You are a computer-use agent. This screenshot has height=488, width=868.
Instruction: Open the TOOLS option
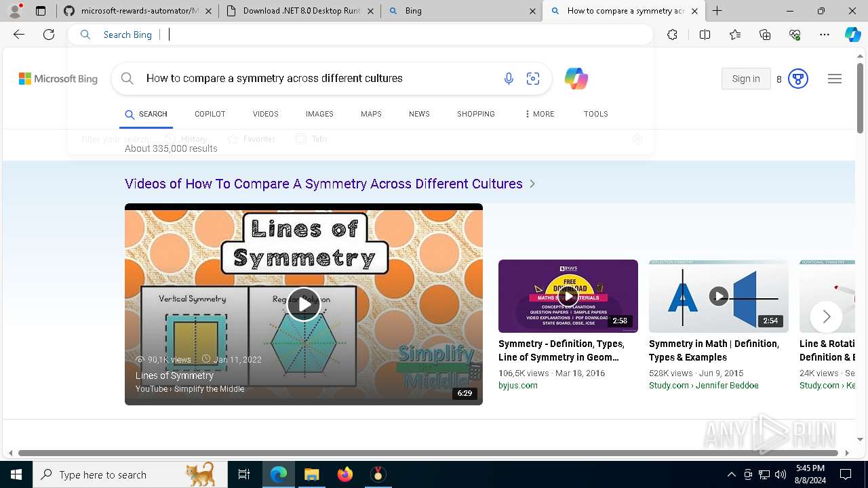click(596, 114)
